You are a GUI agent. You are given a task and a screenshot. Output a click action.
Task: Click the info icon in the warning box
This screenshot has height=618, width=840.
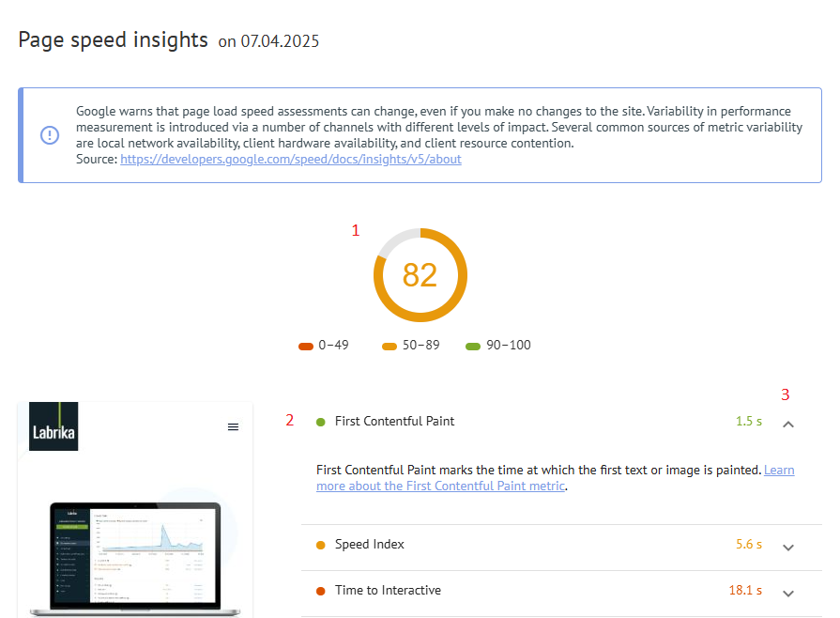point(50,135)
